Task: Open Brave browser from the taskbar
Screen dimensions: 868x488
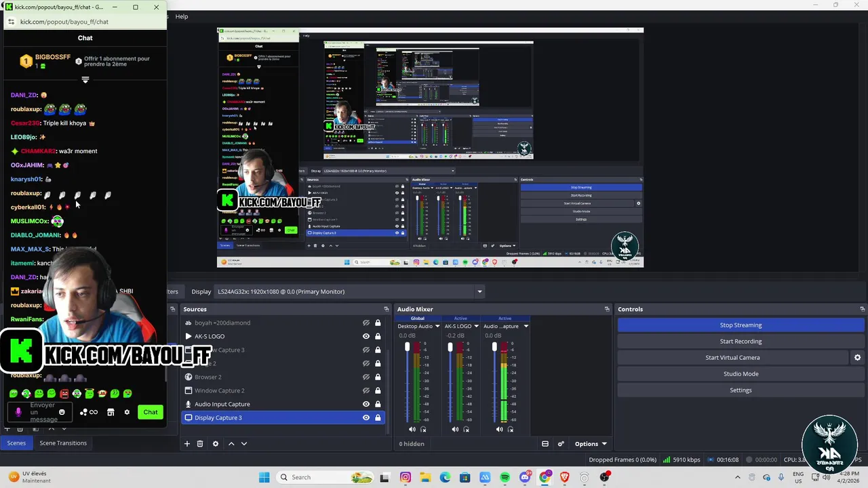Action: tap(564, 477)
